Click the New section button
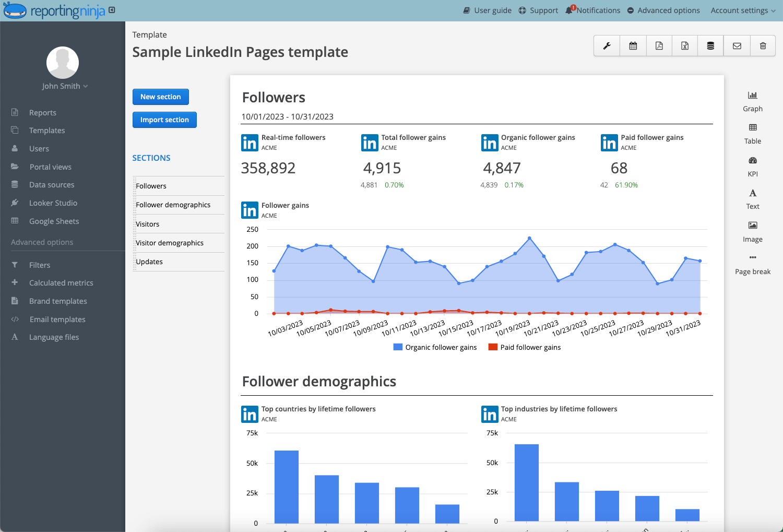Image resolution: width=783 pixels, height=532 pixels. click(x=161, y=97)
